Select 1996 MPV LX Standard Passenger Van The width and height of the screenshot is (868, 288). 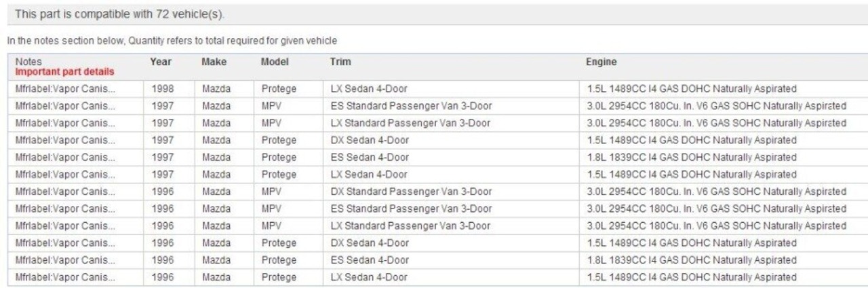[410, 226]
